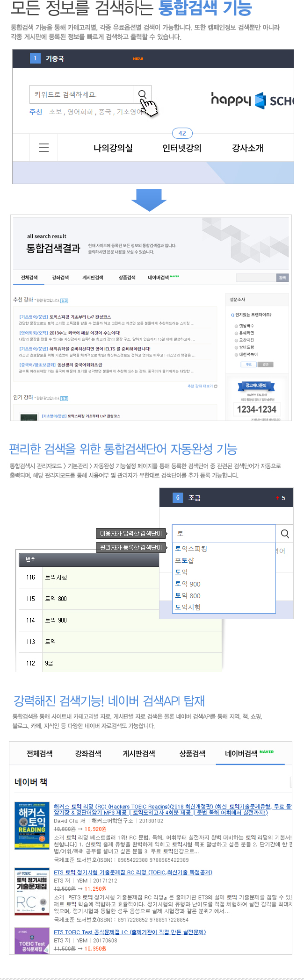The image size is (304, 980).
Task: Click the magnifier icon in the autocomplete search box
Action: (285, 534)
